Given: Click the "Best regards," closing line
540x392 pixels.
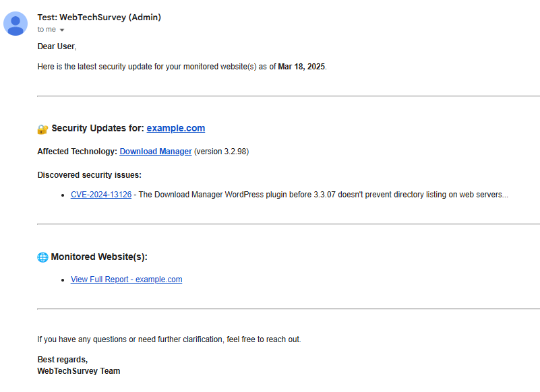Looking at the screenshot, I should click(62, 360).
